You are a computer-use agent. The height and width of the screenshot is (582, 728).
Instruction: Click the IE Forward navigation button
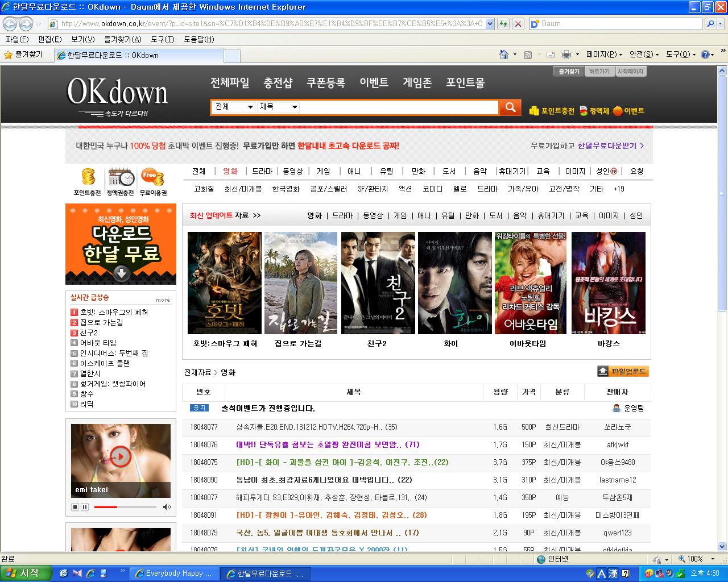click(26, 24)
